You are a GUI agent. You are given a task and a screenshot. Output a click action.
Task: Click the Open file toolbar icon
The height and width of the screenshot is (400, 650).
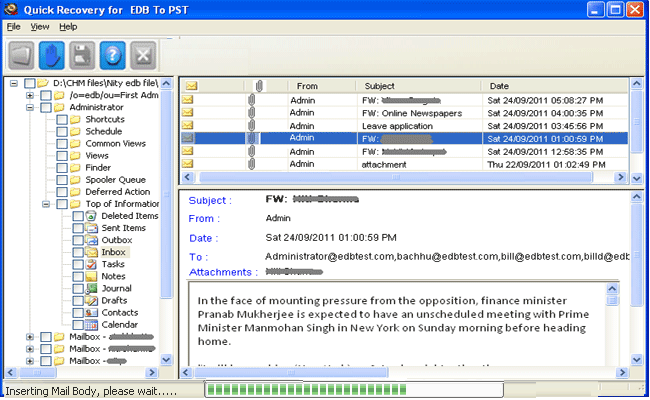point(21,55)
